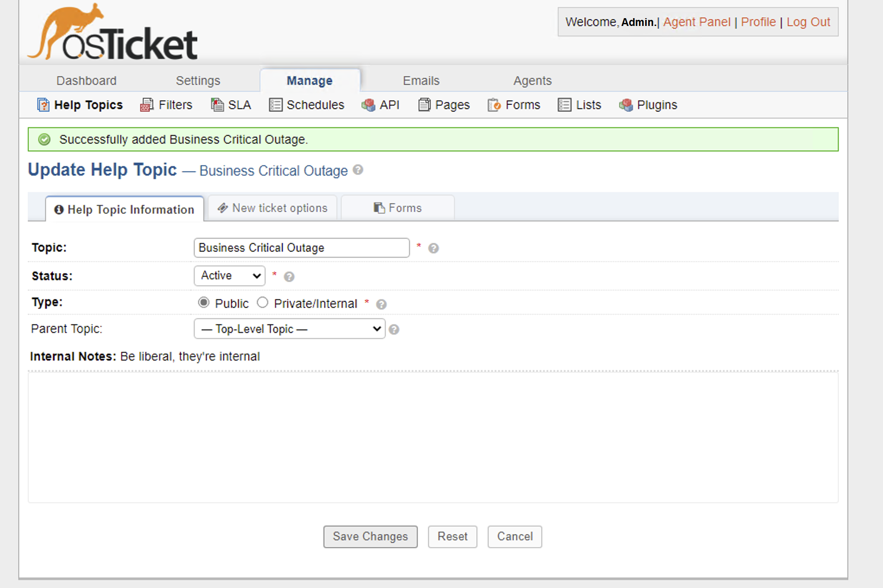Switch to New ticket options tab
This screenshot has width=883, height=588.
click(272, 208)
